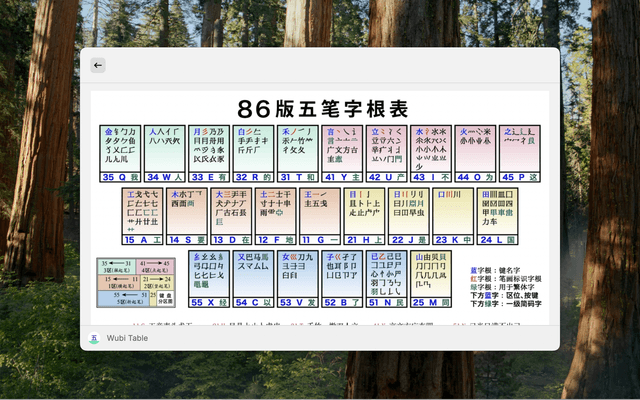Click the 32 R key cell
Viewport: 640px width, 400px height.
(254, 153)
